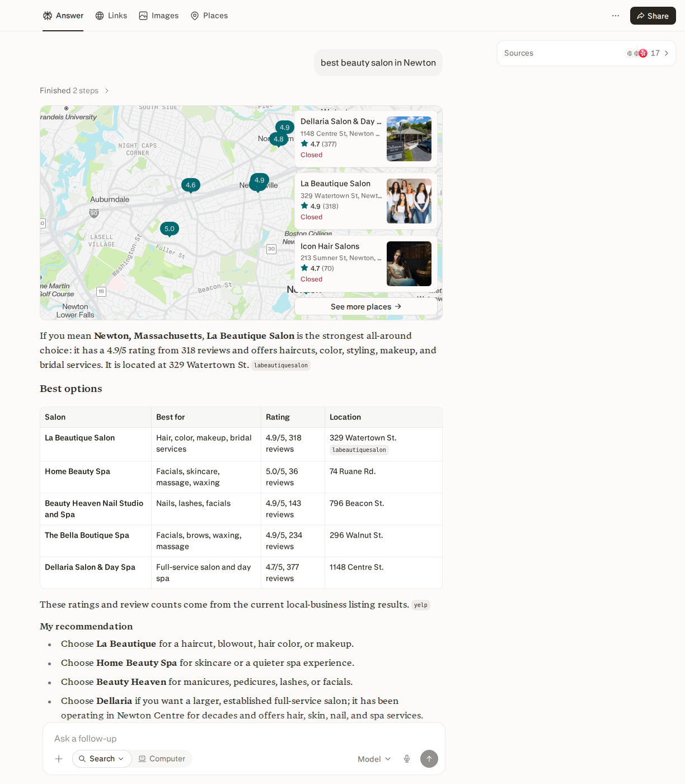Click the 4.6 rating map pin

coord(191,185)
